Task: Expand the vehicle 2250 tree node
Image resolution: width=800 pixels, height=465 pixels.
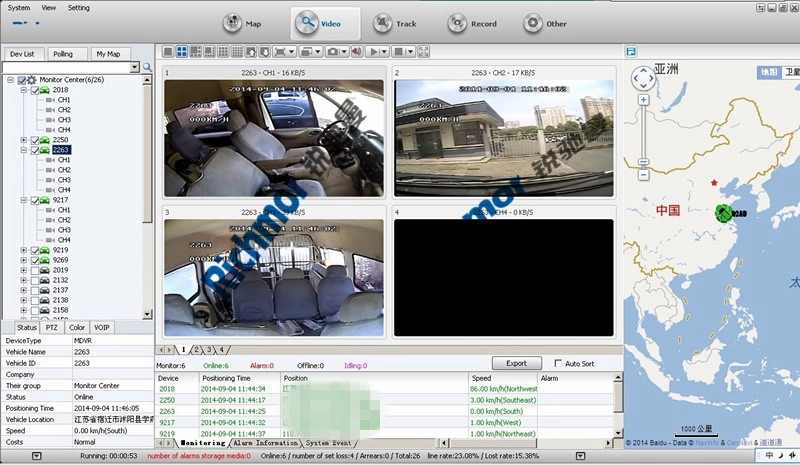Action: pos(23,140)
